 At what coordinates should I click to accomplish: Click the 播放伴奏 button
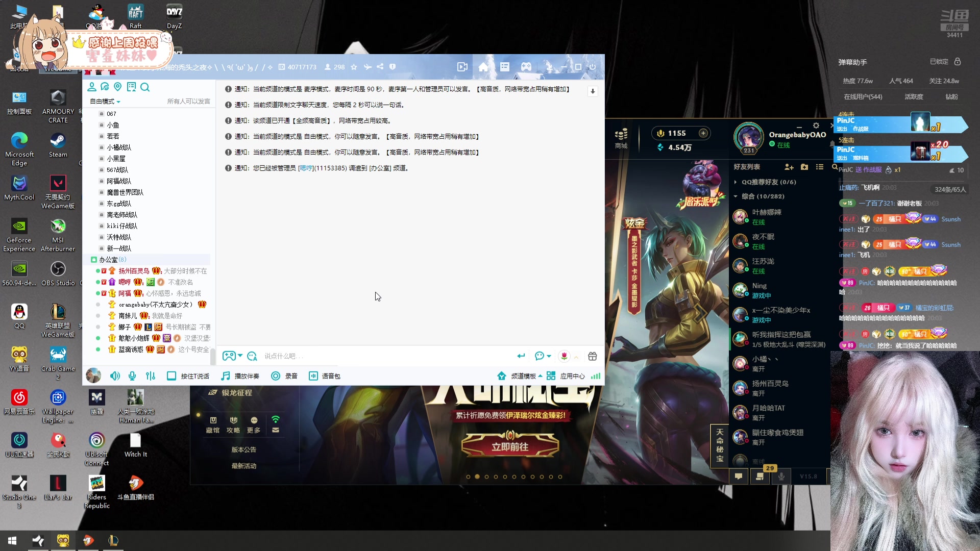(x=240, y=376)
